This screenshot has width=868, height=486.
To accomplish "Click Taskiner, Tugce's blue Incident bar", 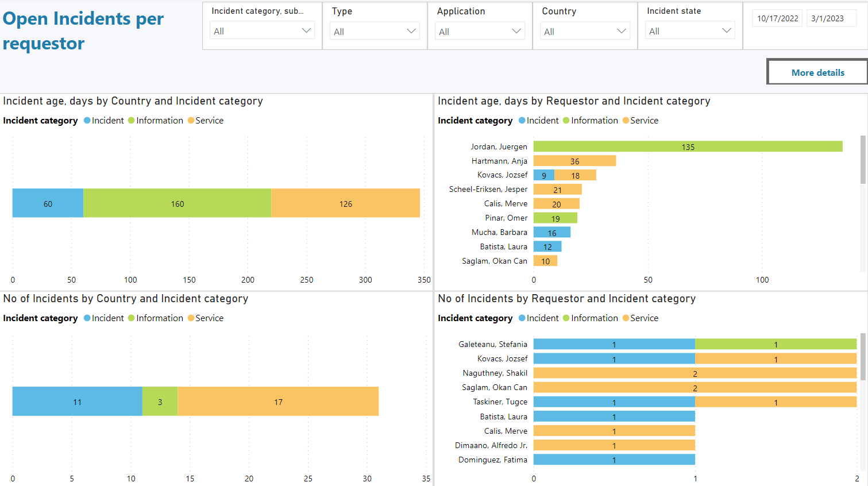I will point(614,402).
